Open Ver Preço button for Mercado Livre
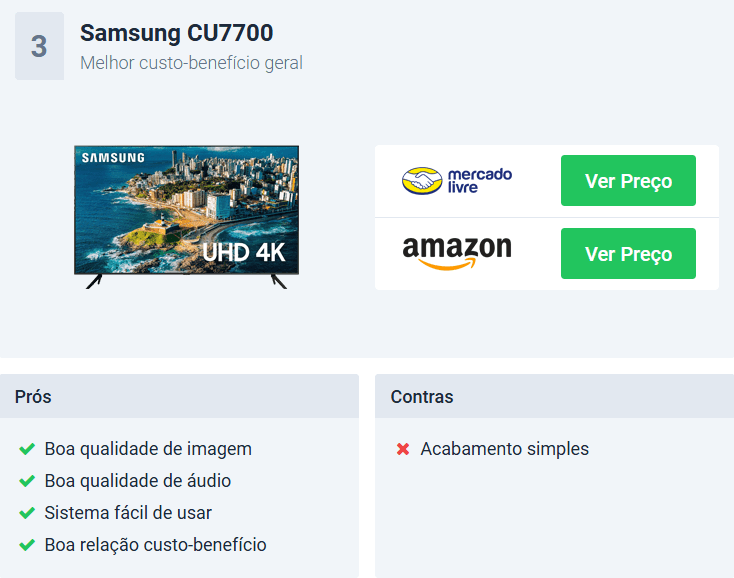The image size is (734, 578). click(628, 181)
